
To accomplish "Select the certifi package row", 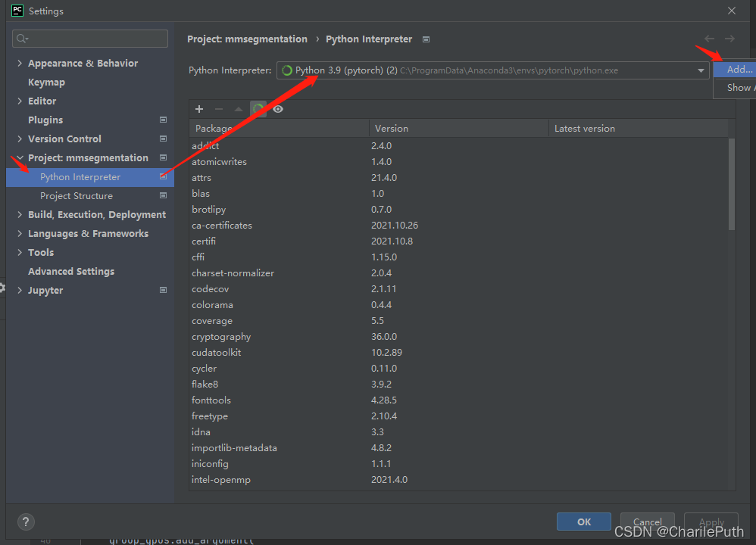I will [458, 241].
